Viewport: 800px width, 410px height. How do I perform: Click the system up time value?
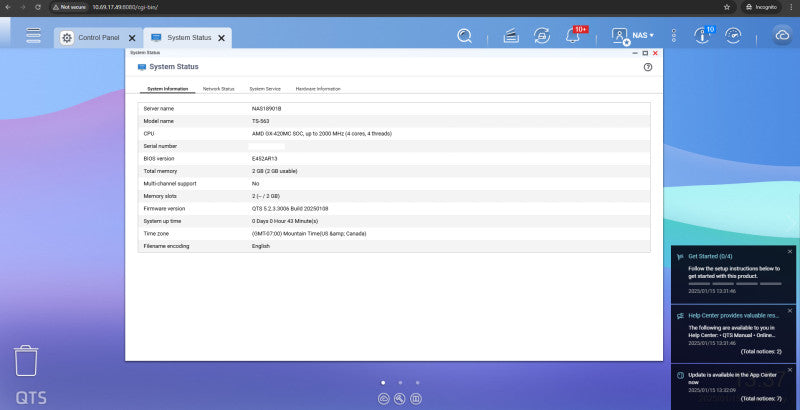[x=285, y=221]
